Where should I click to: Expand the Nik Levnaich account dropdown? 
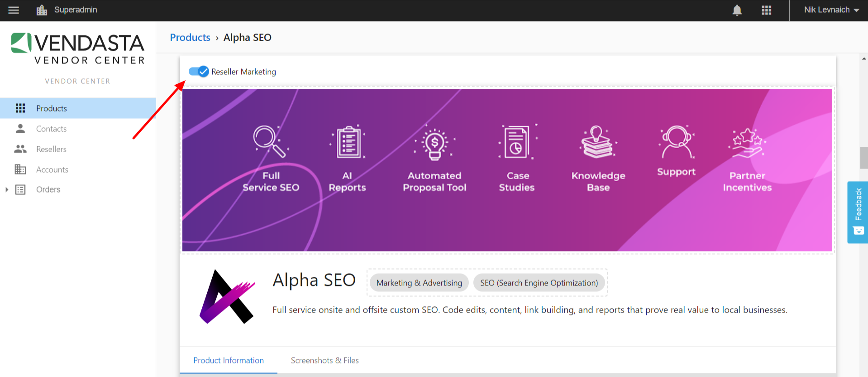(831, 10)
